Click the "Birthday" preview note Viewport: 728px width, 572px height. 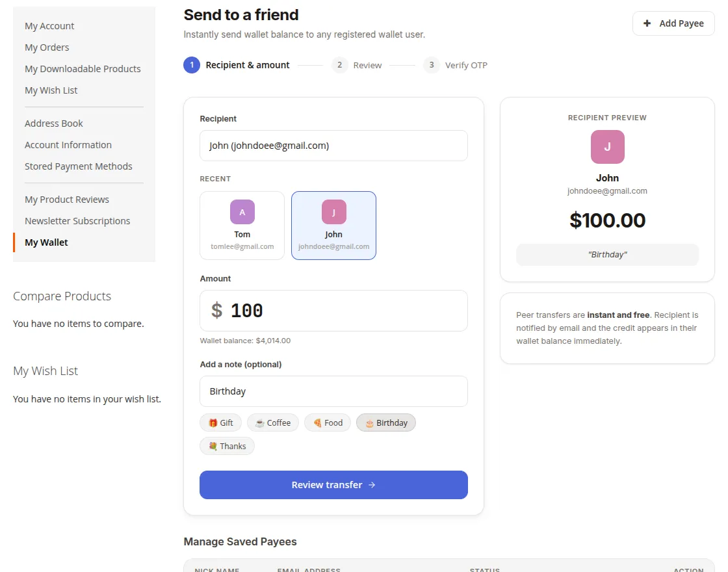coord(607,255)
